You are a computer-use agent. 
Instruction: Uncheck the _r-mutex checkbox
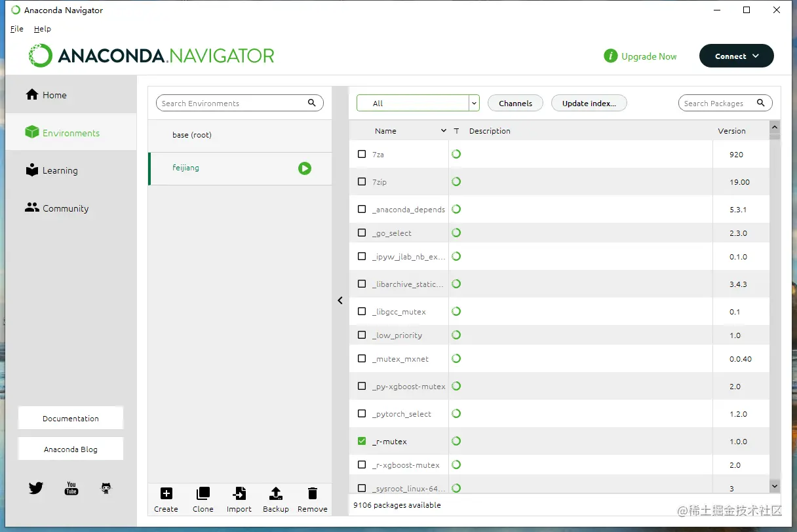(362, 441)
